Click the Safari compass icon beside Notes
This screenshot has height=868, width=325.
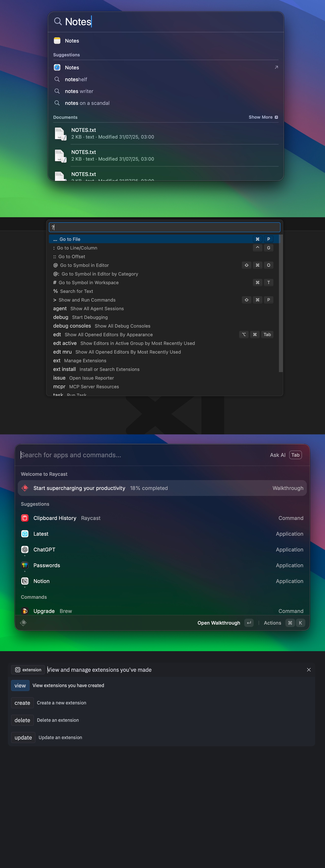pos(57,67)
